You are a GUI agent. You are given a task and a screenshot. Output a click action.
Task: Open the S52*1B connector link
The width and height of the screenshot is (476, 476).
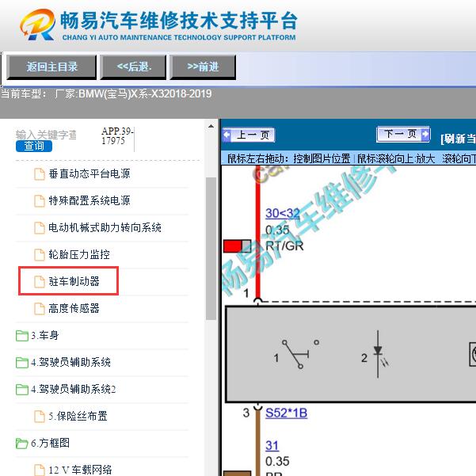point(286,413)
